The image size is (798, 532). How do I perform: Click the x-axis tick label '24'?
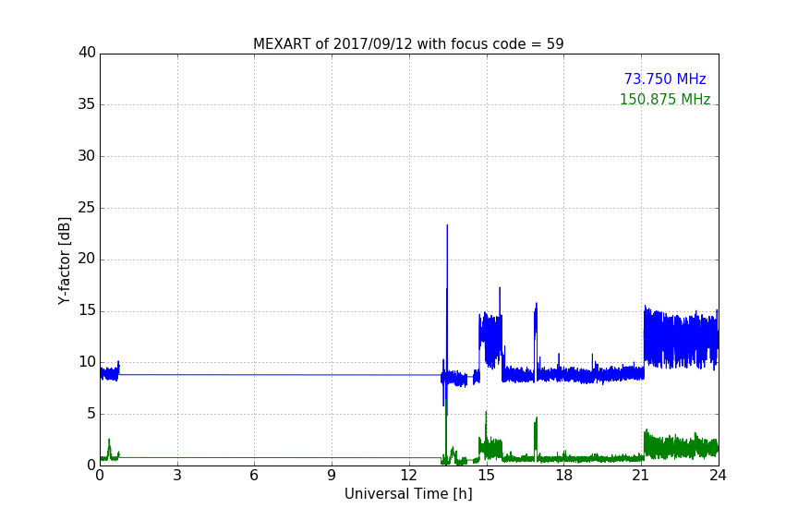tap(718, 476)
